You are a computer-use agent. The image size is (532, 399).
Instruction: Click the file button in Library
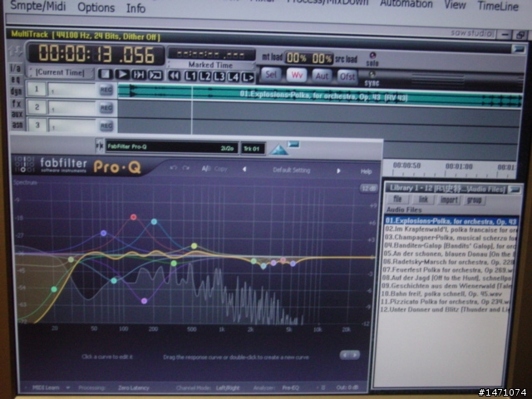pos(397,199)
